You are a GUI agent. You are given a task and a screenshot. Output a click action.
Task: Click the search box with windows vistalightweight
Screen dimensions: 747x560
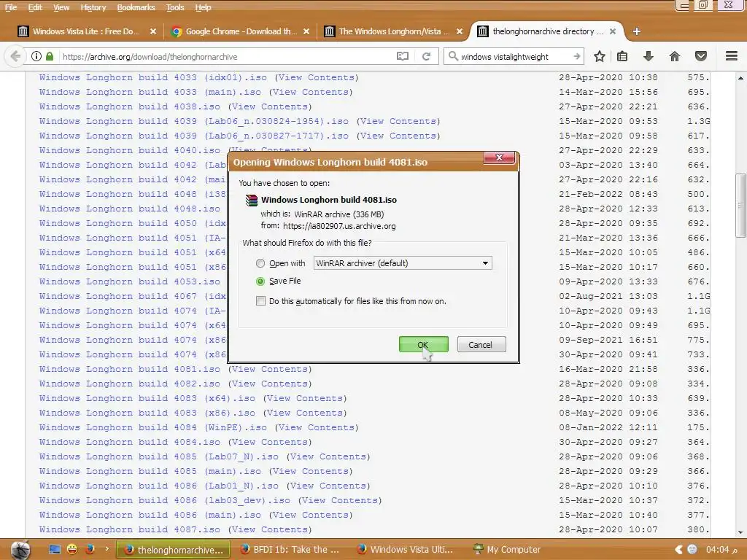(514, 57)
